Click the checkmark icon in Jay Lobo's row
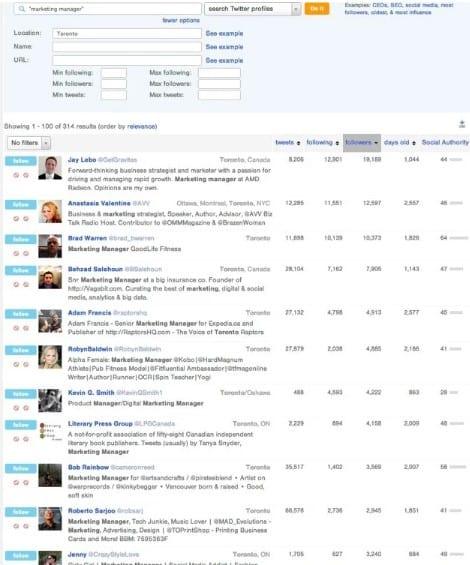This screenshot has width=470, height=565. click(16, 175)
